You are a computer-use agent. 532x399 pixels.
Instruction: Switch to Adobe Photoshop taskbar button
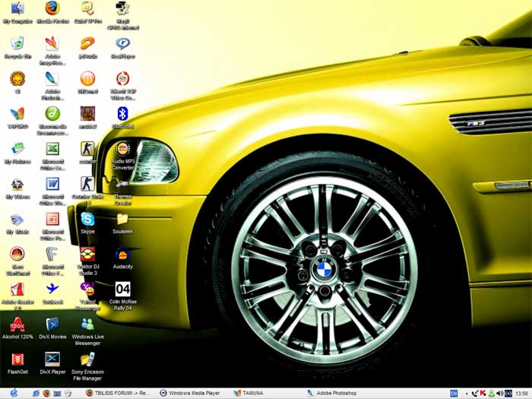click(x=332, y=393)
